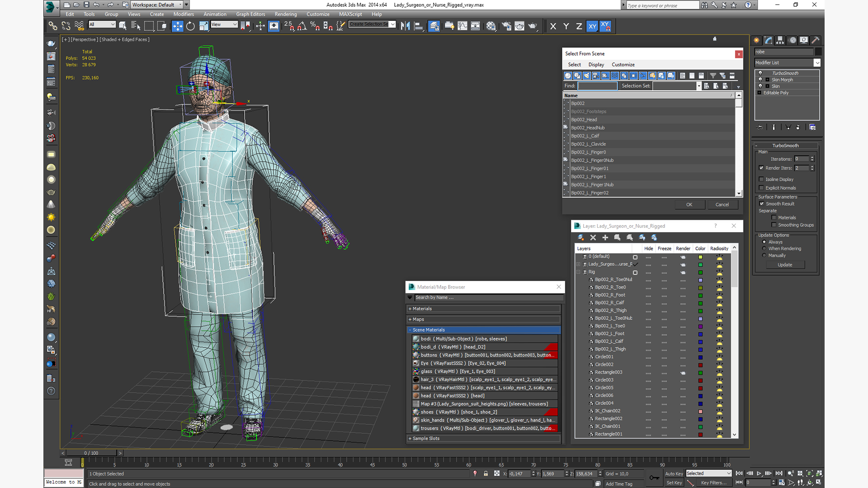This screenshot has height=488, width=868.
Task: Open selection filter All dropdown
Action: point(102,24)
